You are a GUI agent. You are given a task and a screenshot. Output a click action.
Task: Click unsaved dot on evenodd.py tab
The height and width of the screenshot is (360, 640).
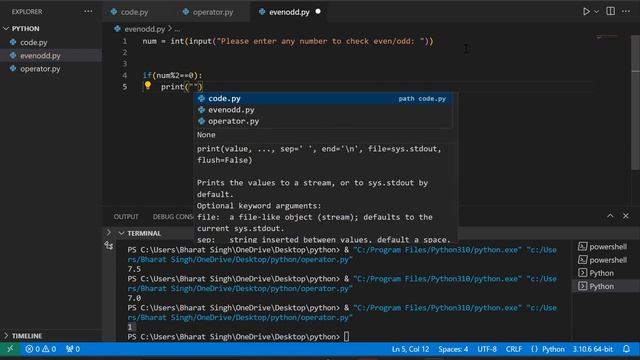coord(318,12)
